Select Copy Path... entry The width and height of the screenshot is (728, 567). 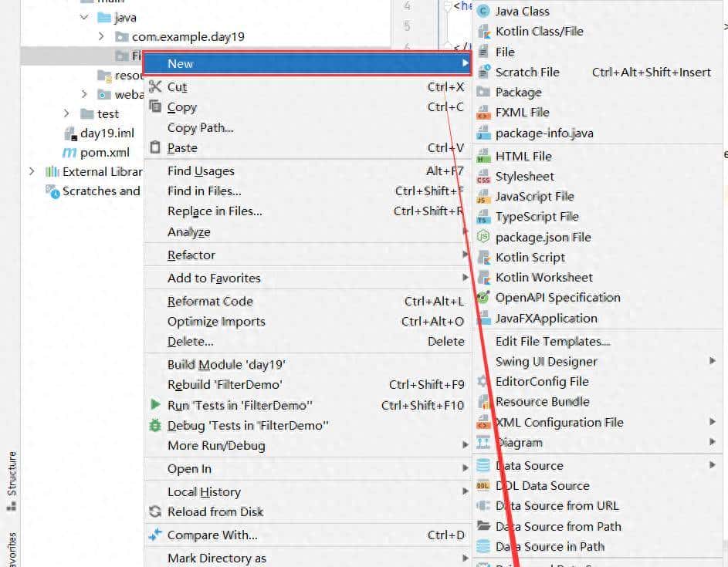point(307,127)
